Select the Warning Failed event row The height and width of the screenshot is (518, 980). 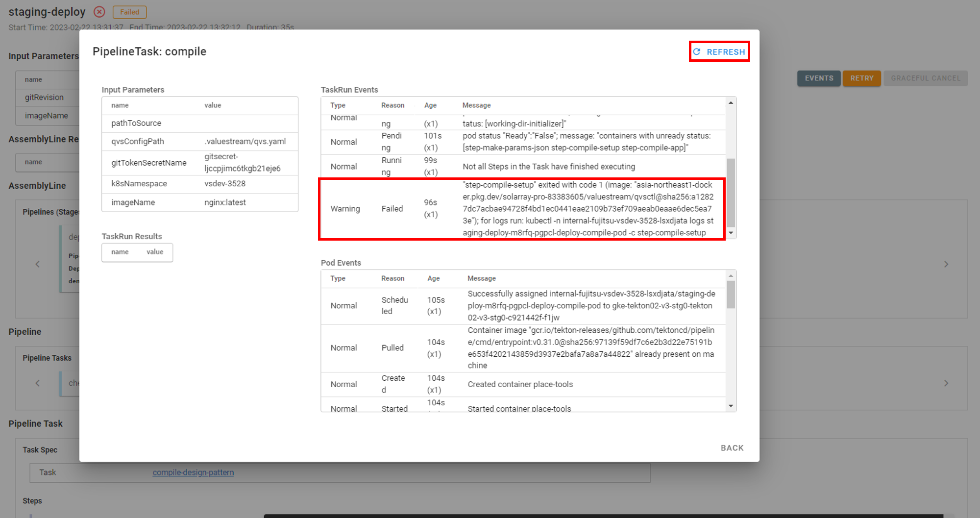tap(521, 209)
